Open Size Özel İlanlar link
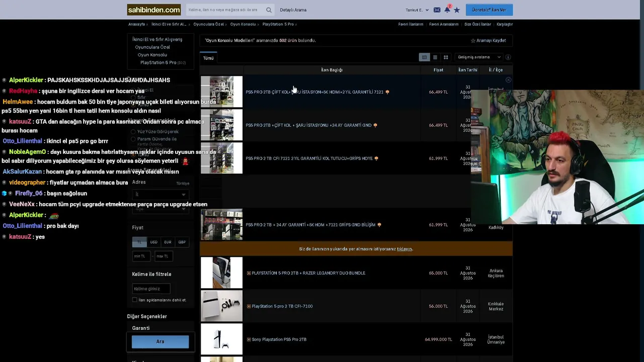Screen dimensions: 644x362 (x=477, y=24)
